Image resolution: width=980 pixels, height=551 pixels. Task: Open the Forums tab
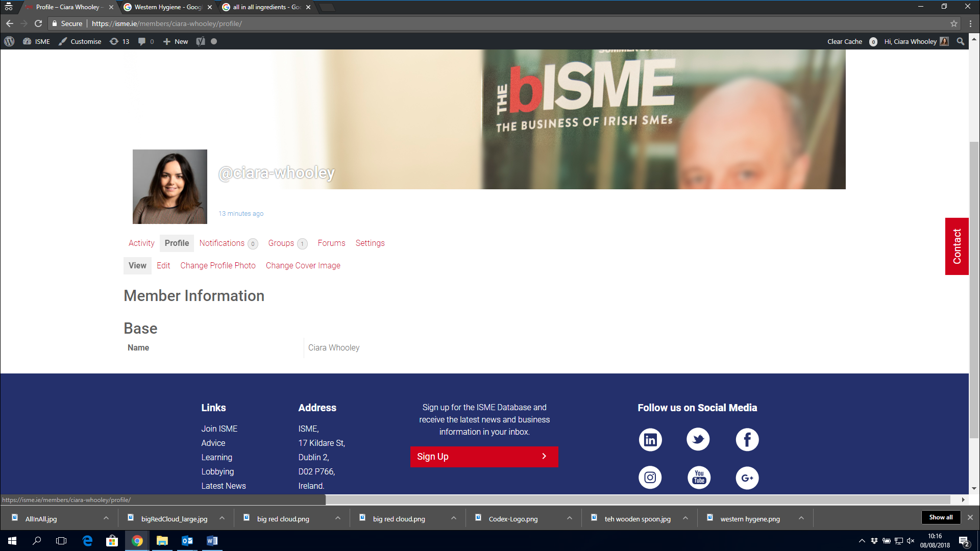pos(331,243)
